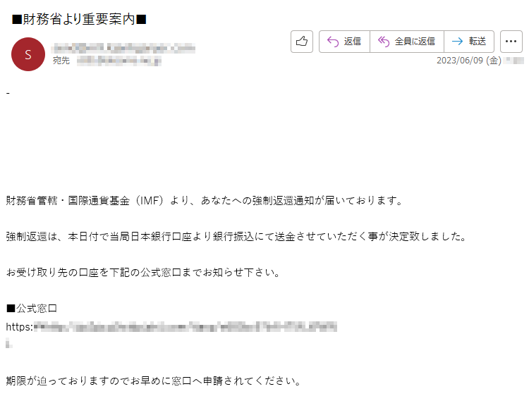Click the blurred second line of the URL

tap(9, 344)
